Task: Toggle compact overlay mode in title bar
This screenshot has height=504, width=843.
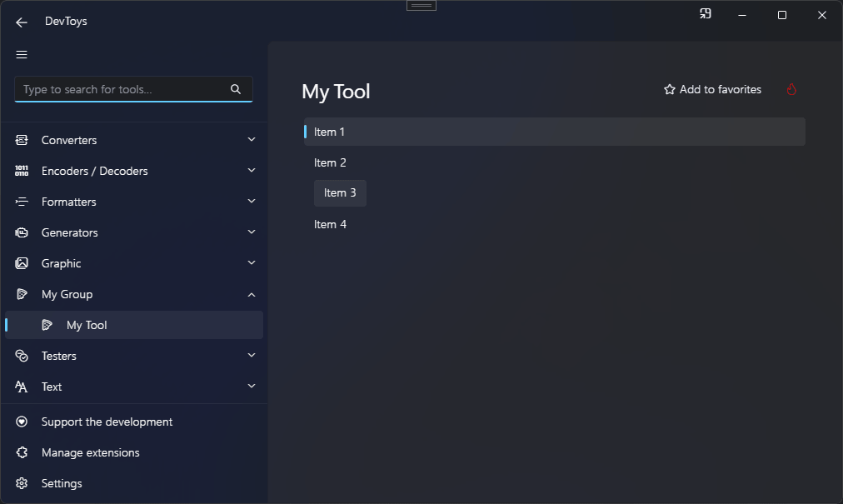Action: coord(706,14)
